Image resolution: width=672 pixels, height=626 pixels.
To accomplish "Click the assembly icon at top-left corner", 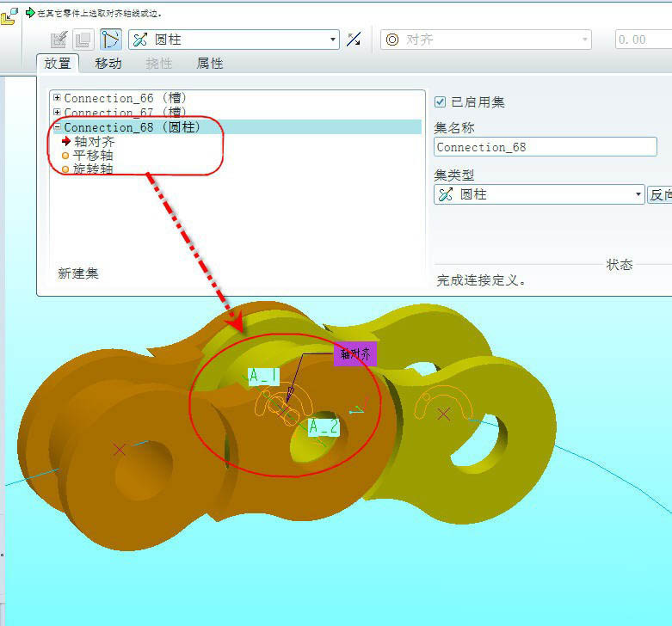I will [9, 17].
